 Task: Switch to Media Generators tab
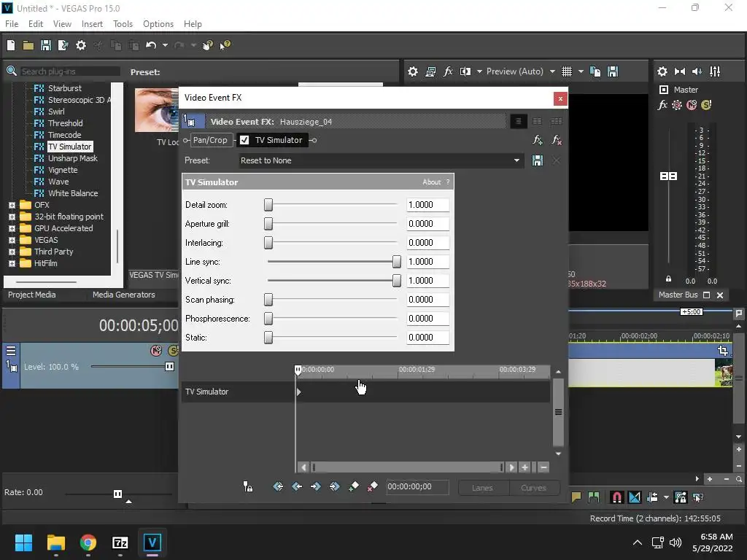coord(124,295)
